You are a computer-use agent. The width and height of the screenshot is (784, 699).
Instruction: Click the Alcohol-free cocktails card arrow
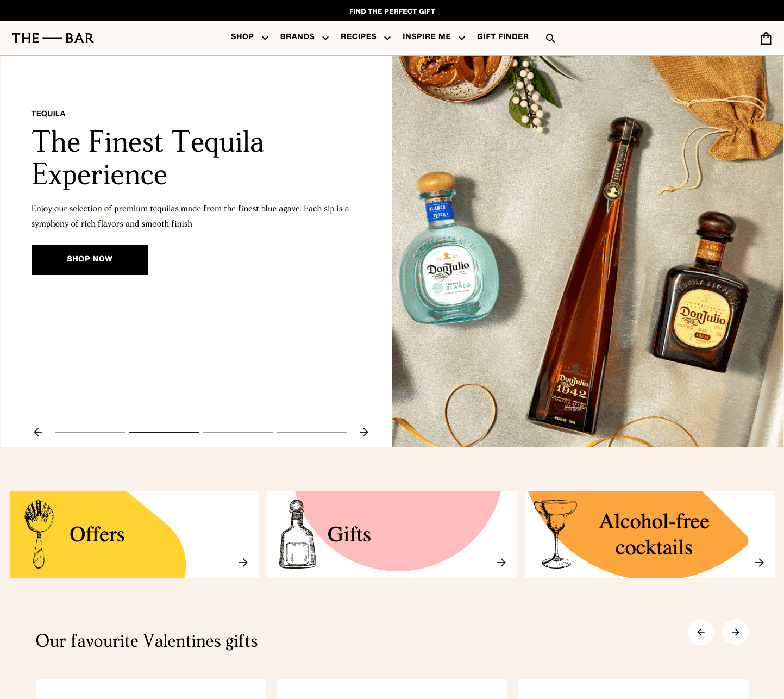pos(760,563)
